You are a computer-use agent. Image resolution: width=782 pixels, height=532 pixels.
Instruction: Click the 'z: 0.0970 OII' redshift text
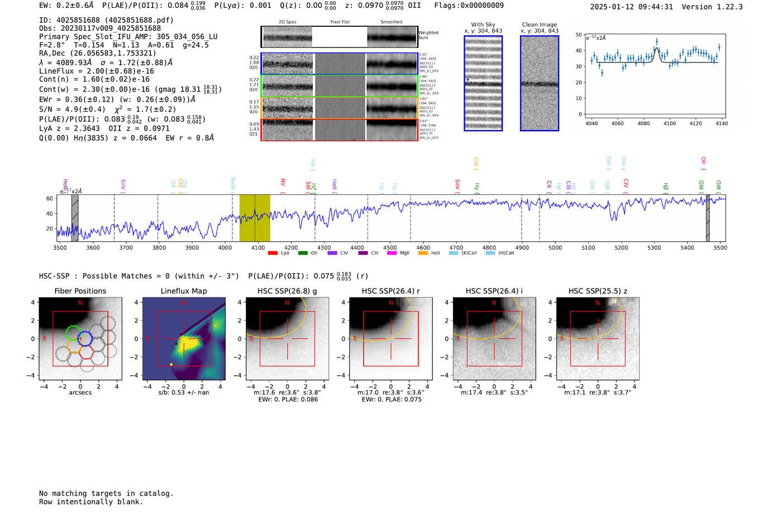point(383,6)
